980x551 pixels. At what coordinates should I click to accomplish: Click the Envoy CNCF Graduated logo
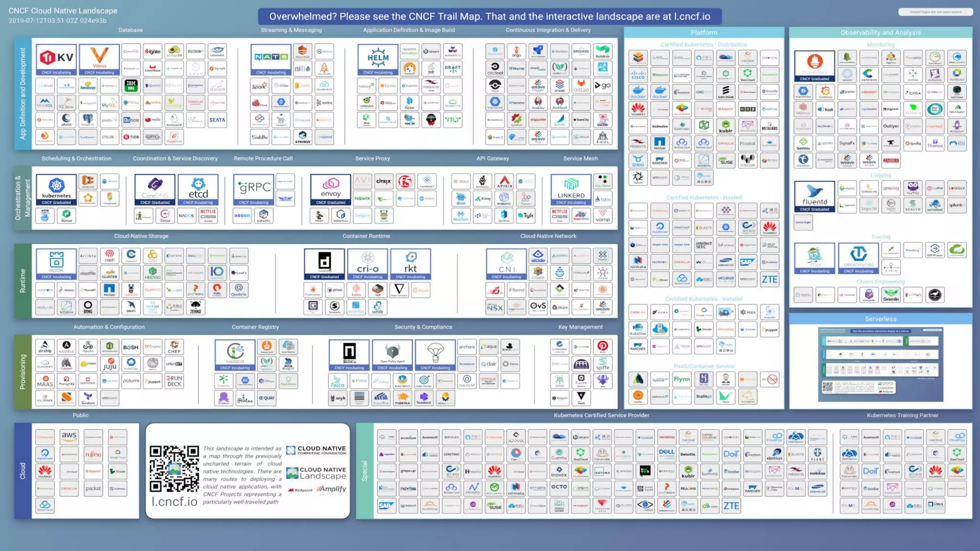pos(330,189)
